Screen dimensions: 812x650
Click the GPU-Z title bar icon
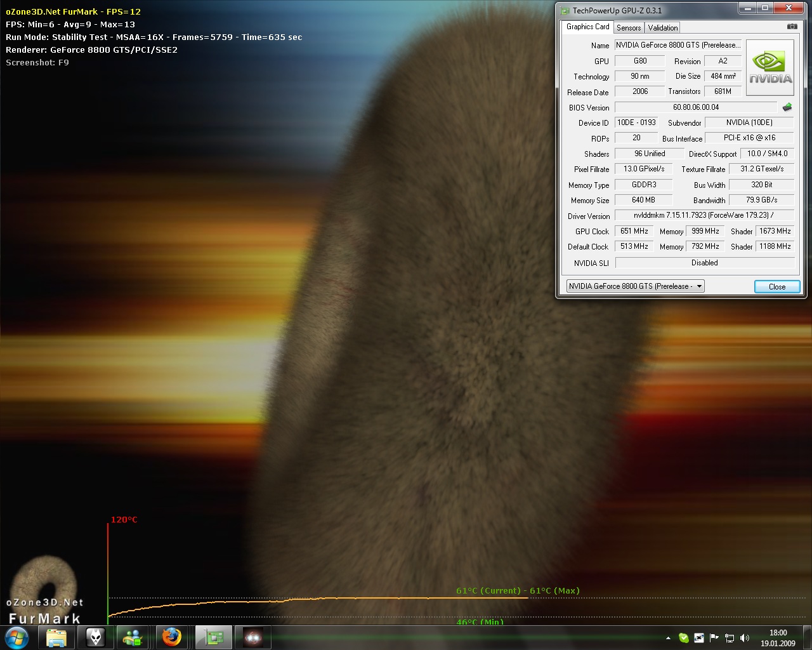565,10
